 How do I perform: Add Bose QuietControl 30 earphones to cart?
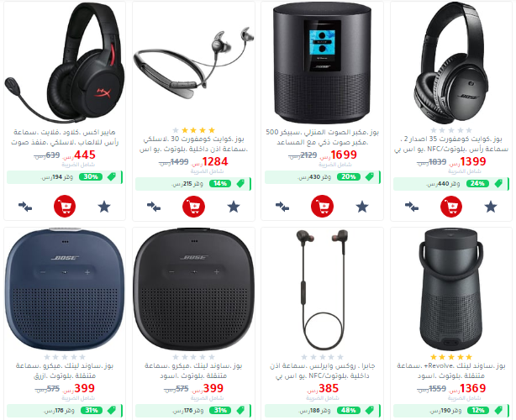tap(193, 206)
